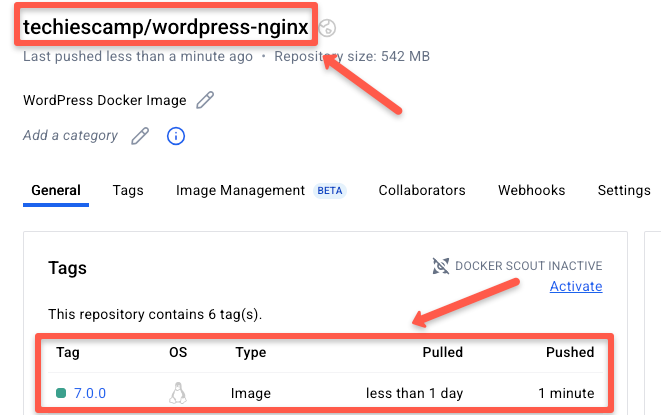Activate Docker Scout via the Activate link
661x415 pixels.
576,286
